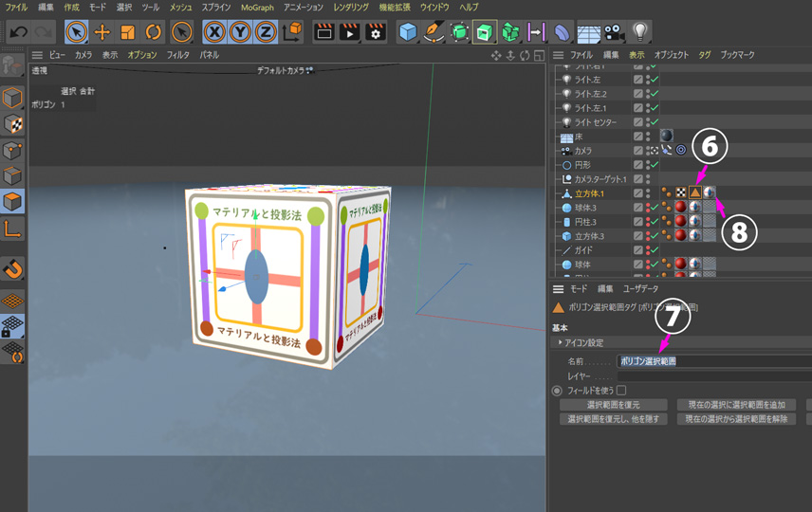Click the 選択範囲を復元 button
This screenshot has height=512, width=812.
click(613, 405)
